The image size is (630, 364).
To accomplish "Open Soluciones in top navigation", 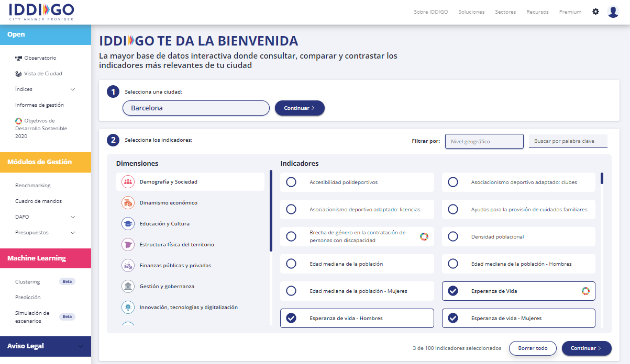I will point(471,12).
